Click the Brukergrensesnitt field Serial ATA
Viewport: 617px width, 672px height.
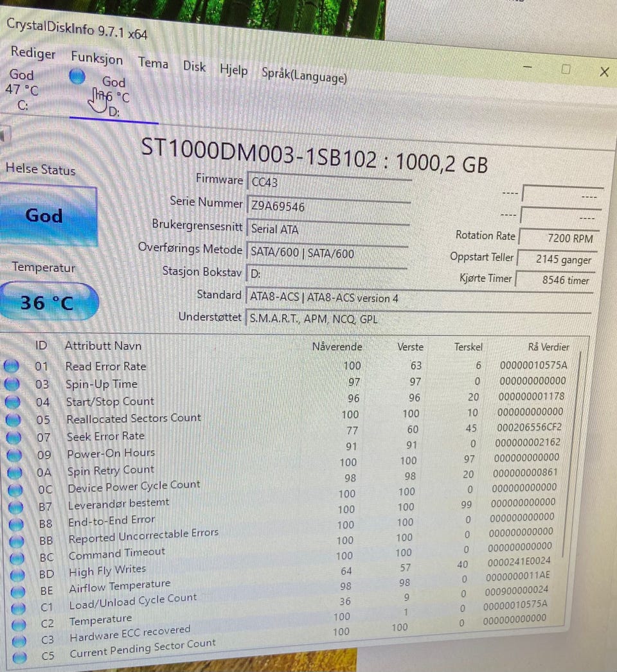pyautogui.click(x=328, y=231)
